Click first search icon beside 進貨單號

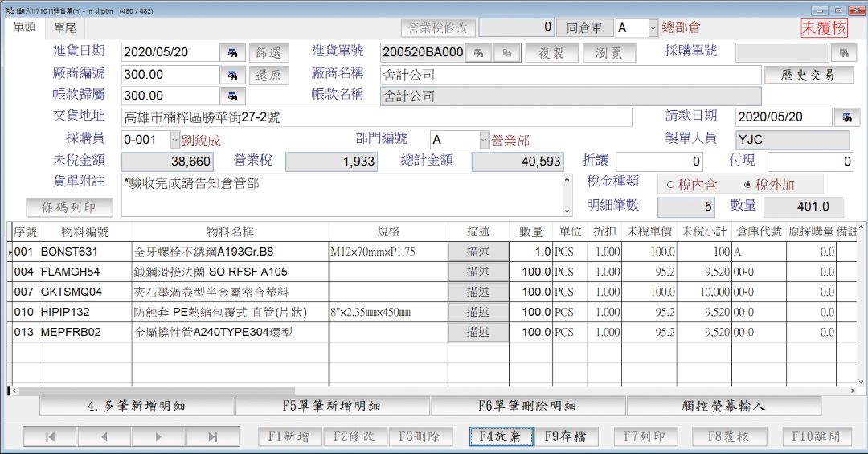(x=479, y=52)
